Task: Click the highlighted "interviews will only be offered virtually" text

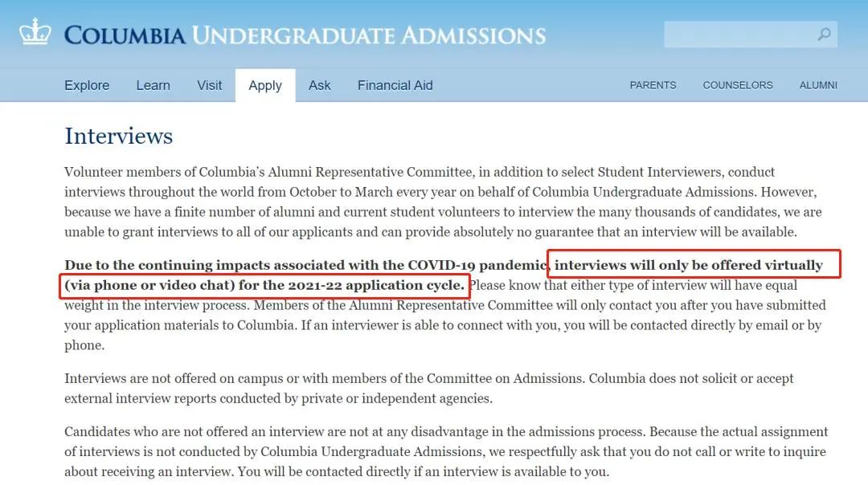Action: pos(689,265)
